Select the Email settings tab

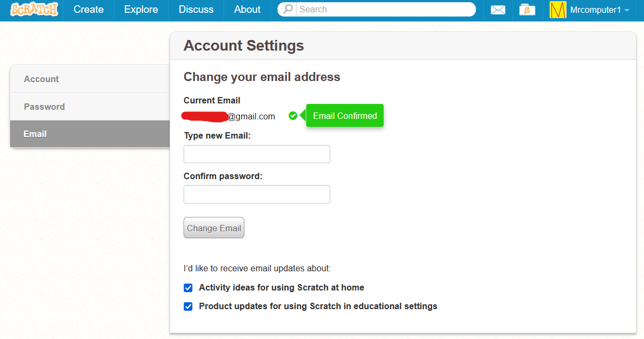pyautogui.click(x=90, y=134)
